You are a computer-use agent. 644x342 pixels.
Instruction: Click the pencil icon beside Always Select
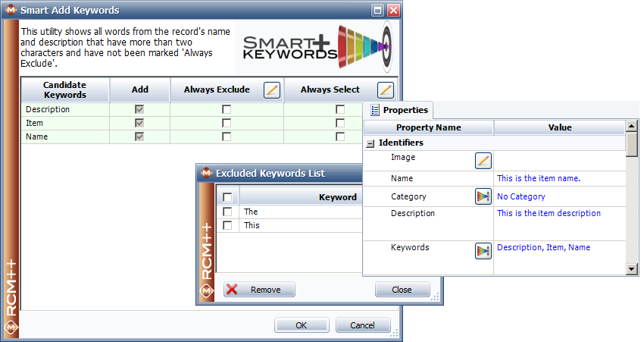(x=385, y=90)
